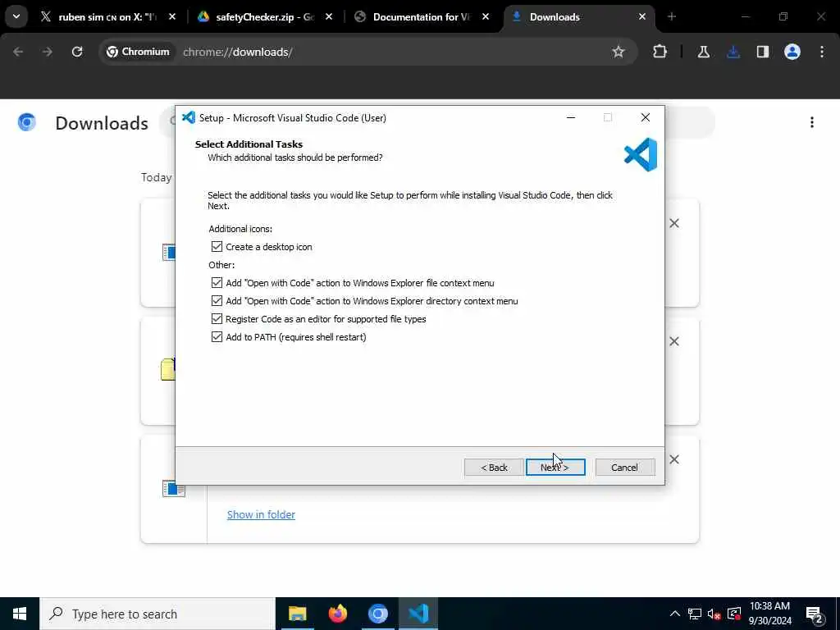Remove third download entry from list
The width and height of the screenshot is (840, 630).
click(674, 459)
